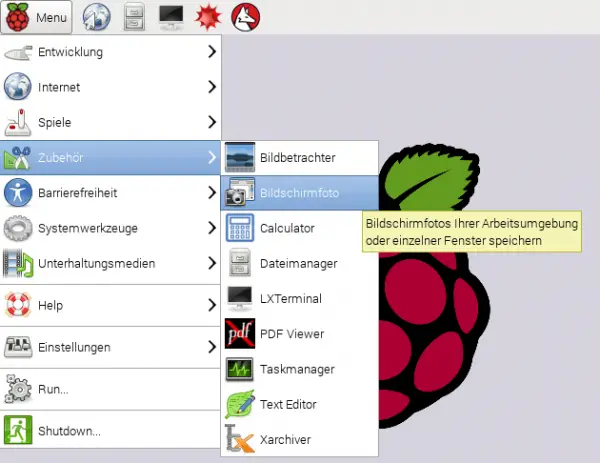The image size is (600, 463).
Task: Select the Zubehör menu entry
Action: 111,157
